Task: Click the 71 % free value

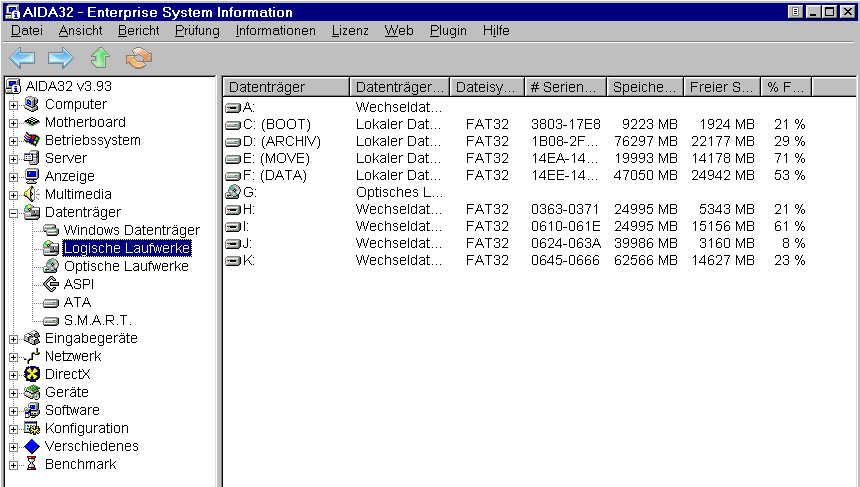Action: pos(789,158)
